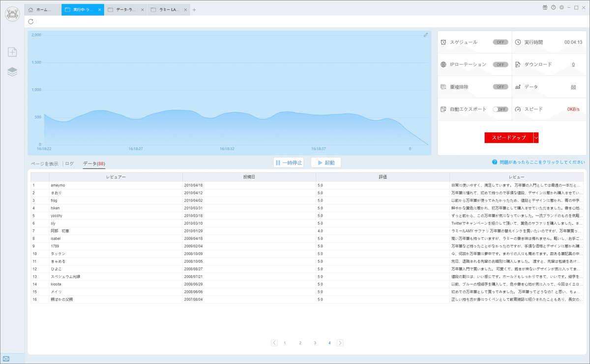This screenshot has width=590, height=364.
Task: Select reviewer cell kiosita
Action: click(x=116, y=284)
